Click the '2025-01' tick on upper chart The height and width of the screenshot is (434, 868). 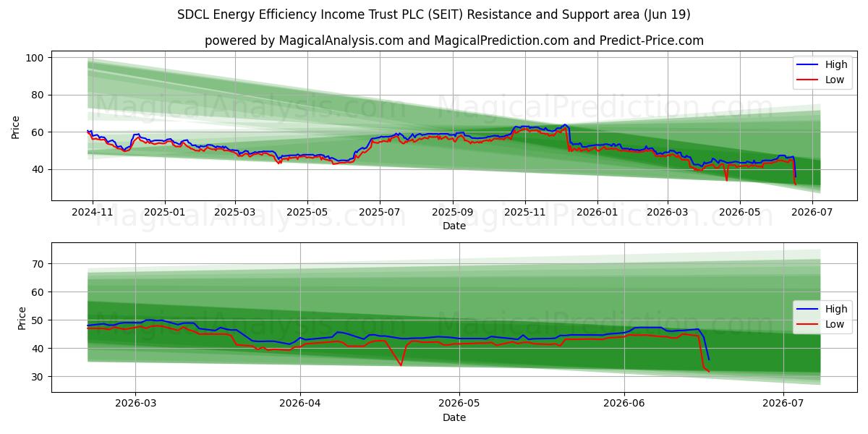click(165, 213)
